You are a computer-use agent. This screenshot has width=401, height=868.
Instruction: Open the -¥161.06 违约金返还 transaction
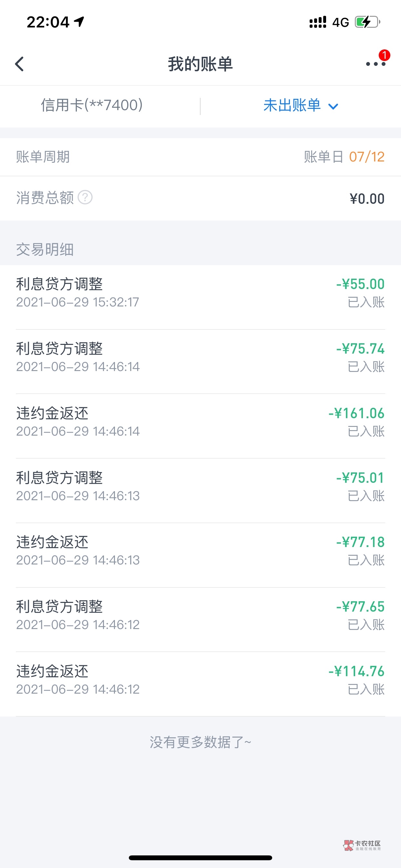pos(200,422)
